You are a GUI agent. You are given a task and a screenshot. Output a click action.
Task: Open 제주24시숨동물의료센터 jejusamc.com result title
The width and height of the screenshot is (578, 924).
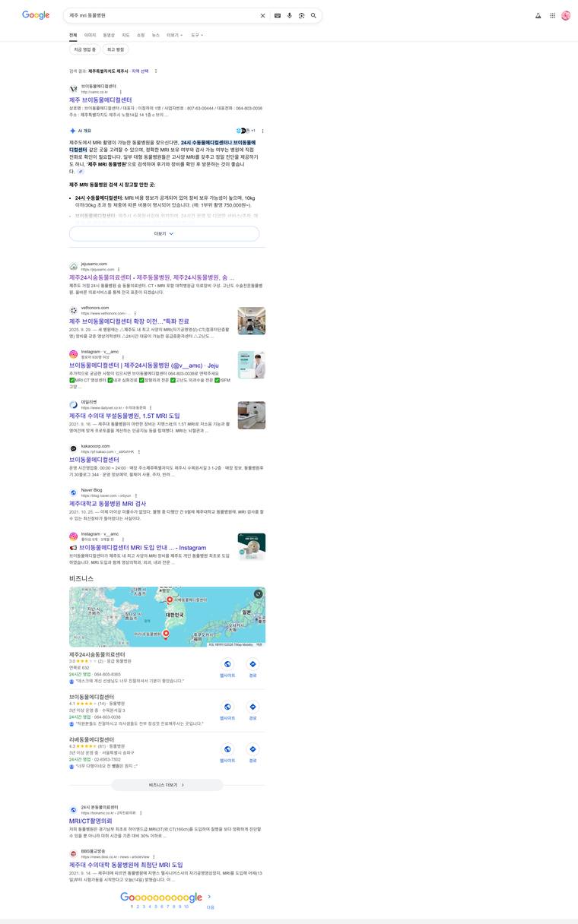pyautogui.click(x=152, y=278)
